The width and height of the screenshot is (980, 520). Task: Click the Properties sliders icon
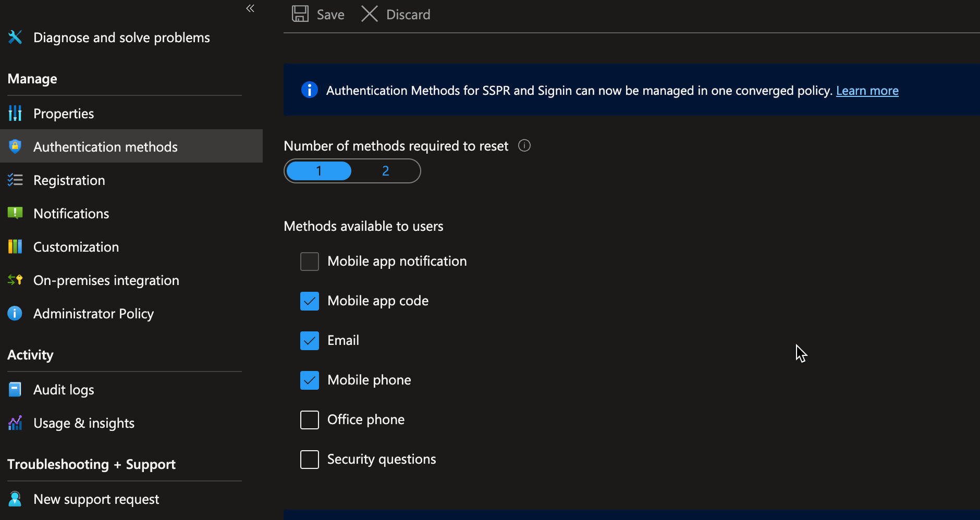15,114
